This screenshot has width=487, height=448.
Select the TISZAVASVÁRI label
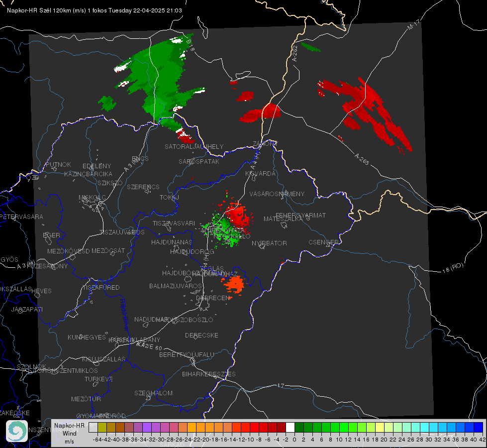(x=174, y=223)
